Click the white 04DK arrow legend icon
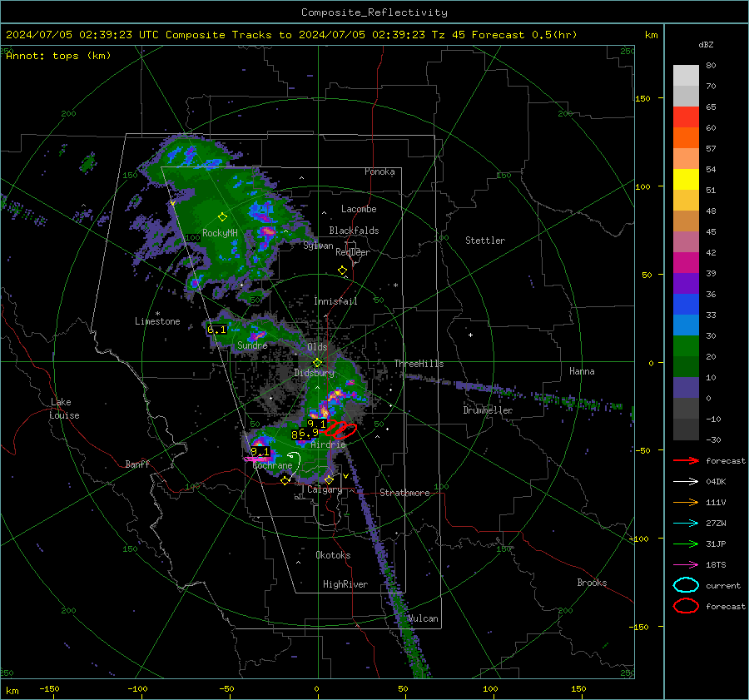749x700 pixels. [x=686, y=482]
